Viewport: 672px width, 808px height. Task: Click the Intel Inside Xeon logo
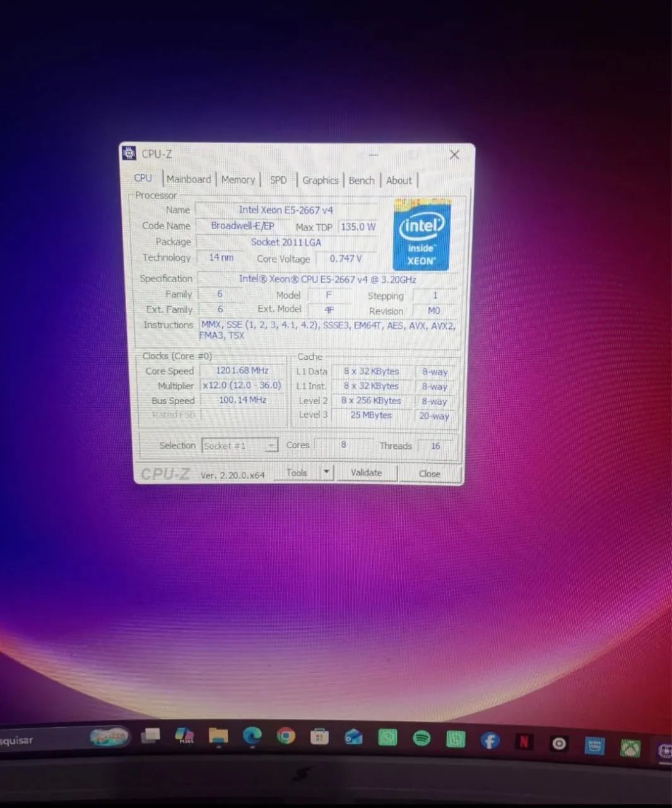[x=421, y=235]
